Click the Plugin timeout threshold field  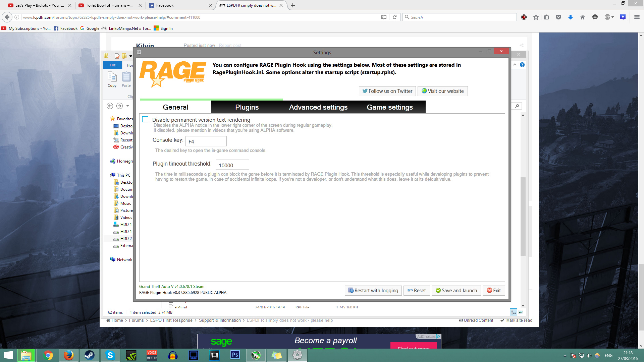click(x=232, y=165)
